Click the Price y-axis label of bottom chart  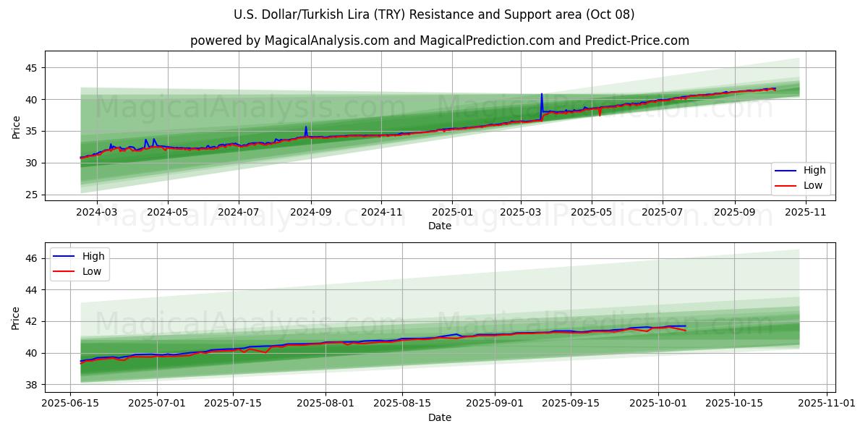click(16, 318)
